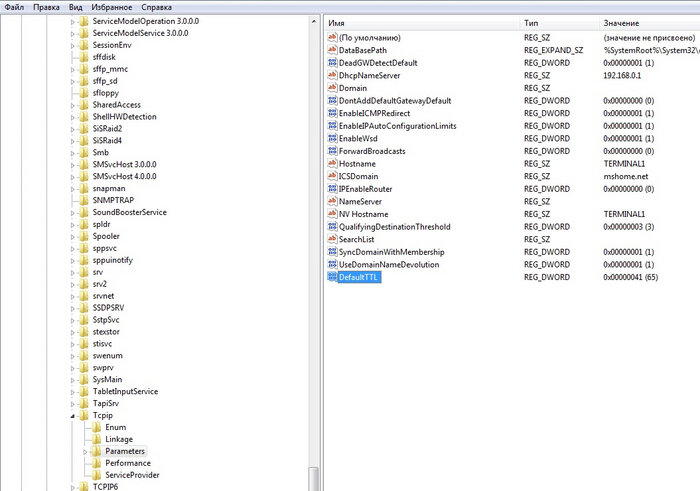Viewport: 700px width, 491px height.
Task: Expand the Parameters subkey arrow
Action: coord(85,452)
